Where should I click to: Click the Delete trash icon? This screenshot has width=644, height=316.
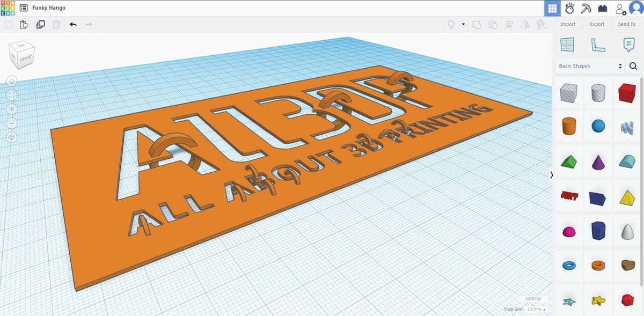(x=56, y=24)
